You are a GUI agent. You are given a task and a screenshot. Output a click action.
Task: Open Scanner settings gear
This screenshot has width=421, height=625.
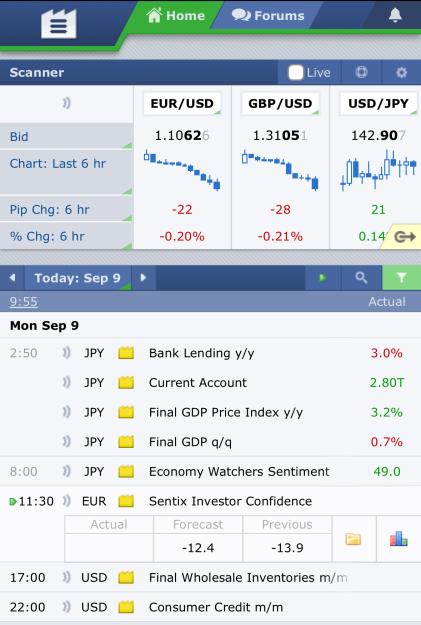[x=401, y=72]
